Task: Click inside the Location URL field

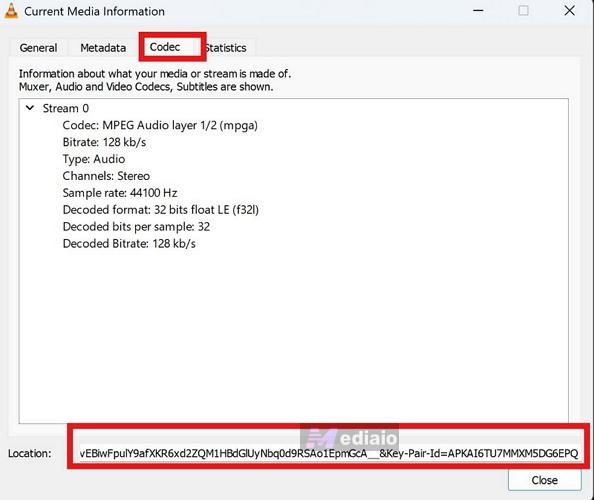Action: [328, 453]
